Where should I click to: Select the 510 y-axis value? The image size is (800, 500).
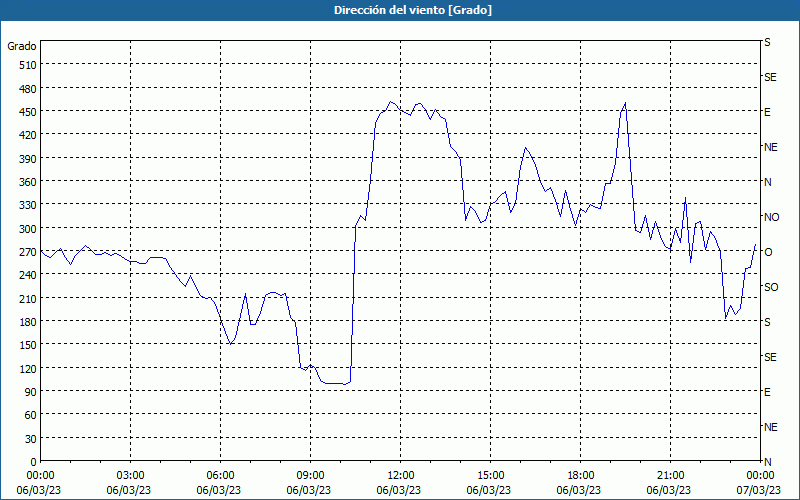coord(28,65)
